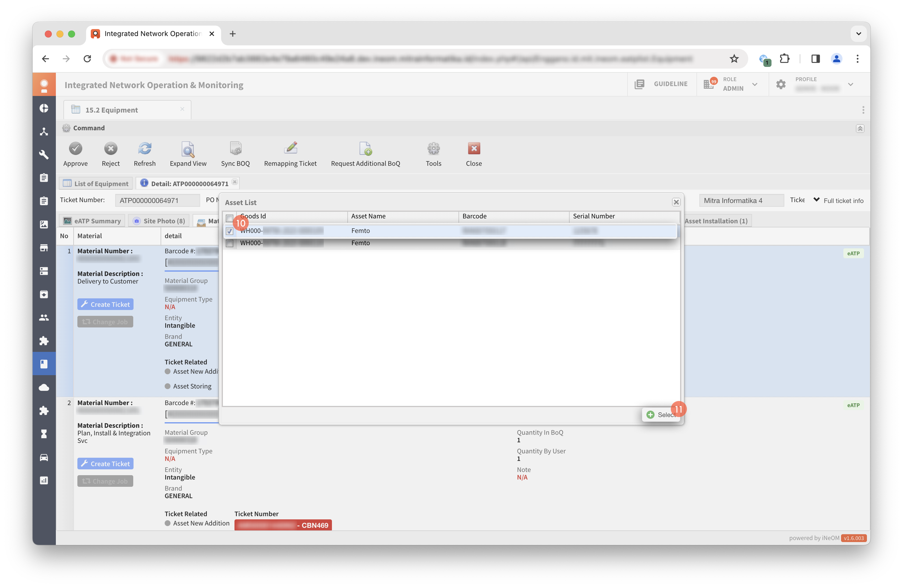Open a new browser tab
Viewport: 903px width, 588px height.
(x=232, y=34)
